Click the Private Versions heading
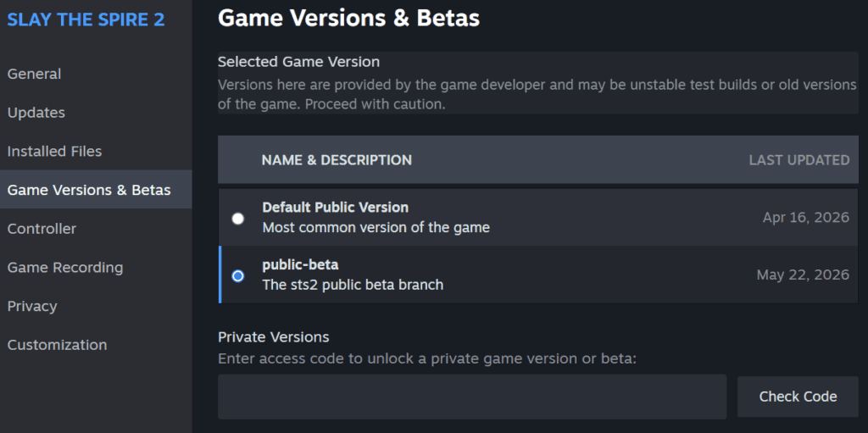The image size is (868, 433). [274, 336]
